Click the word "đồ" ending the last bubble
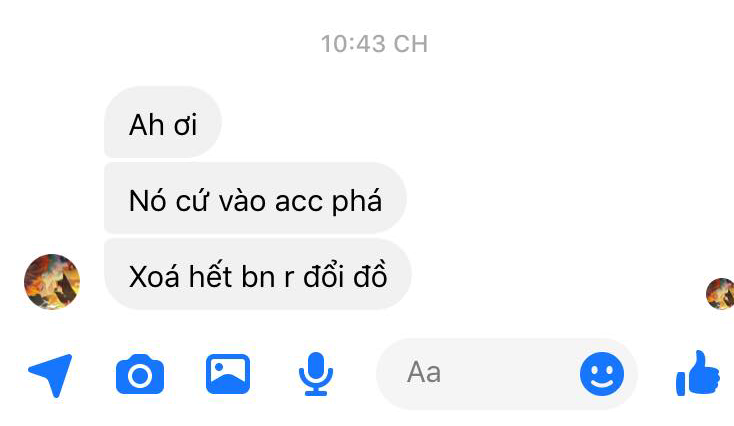The image size is (734, 426). pos(370,274)
